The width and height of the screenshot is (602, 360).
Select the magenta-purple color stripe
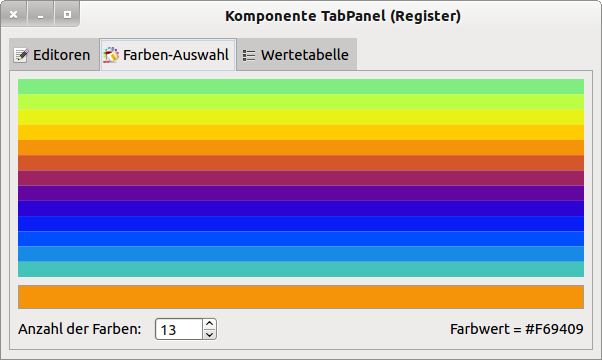point(301,178)
